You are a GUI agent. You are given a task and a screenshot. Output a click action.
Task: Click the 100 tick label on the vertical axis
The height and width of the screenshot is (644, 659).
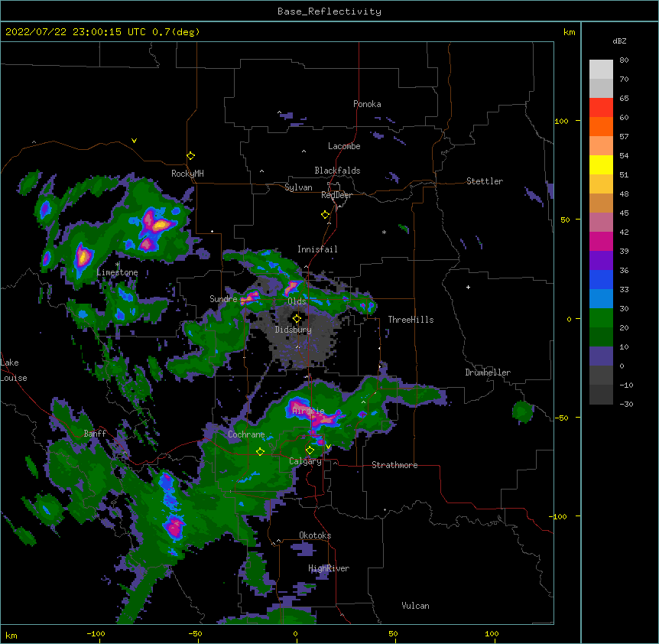point(561,121)
